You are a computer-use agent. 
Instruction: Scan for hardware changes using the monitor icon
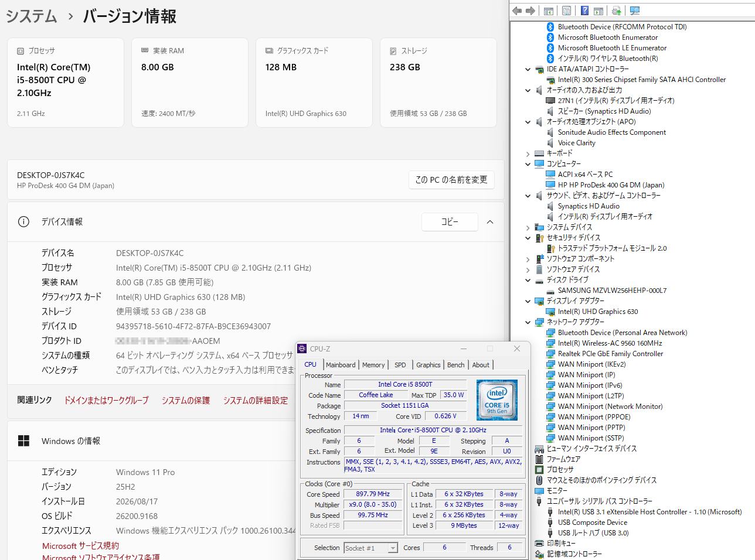click(x=634, y=11)
